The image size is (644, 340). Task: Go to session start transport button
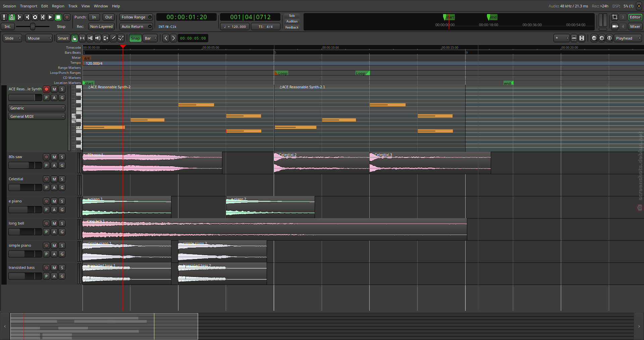pyautogui.click(x=19, y=17)
